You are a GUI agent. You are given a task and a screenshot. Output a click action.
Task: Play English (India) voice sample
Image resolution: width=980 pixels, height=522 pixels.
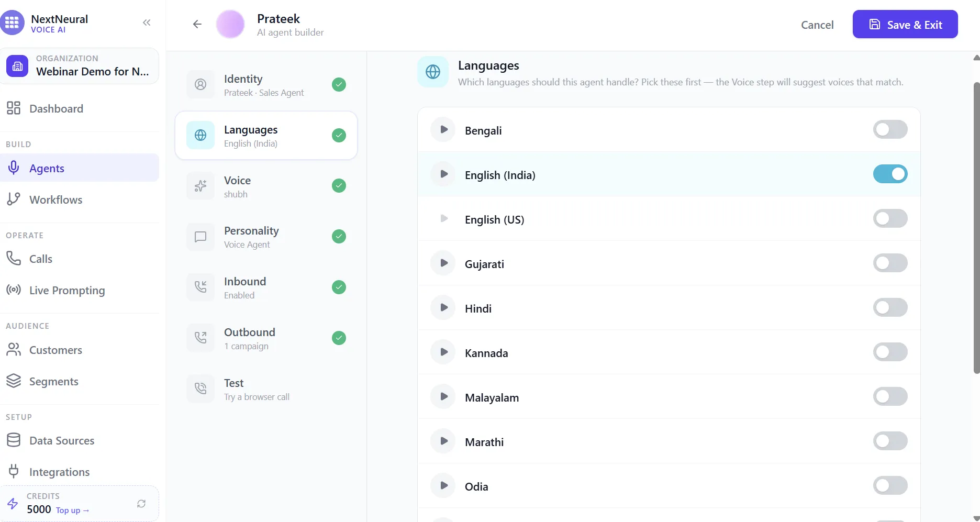click(443, 174)
